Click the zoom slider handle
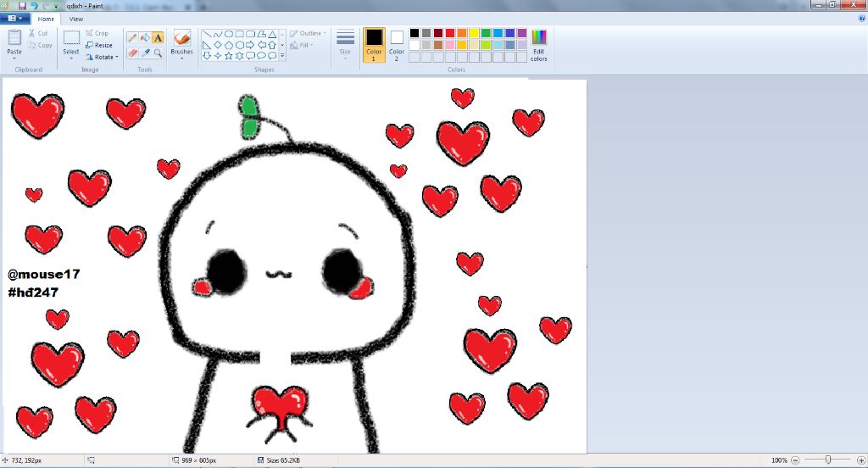Image resolution: width=868 pixels, height=468 pixels. [828, 460]
